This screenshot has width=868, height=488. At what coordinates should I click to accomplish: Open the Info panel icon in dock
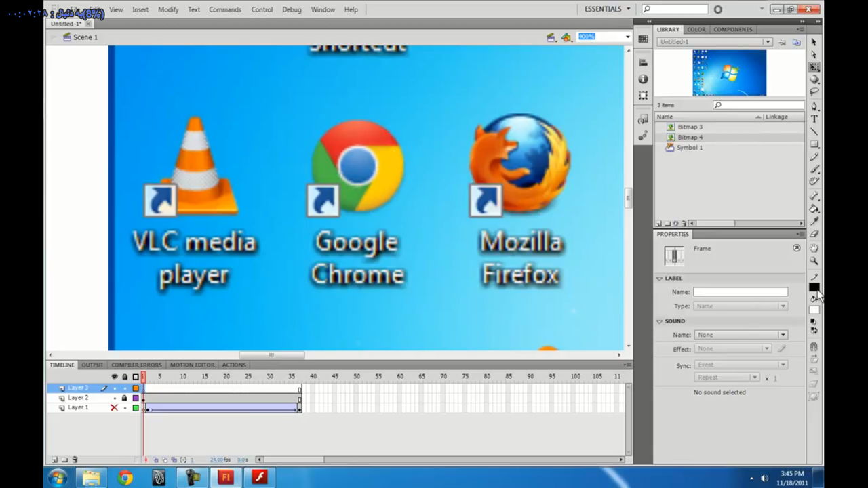click(x=643, y=79)
